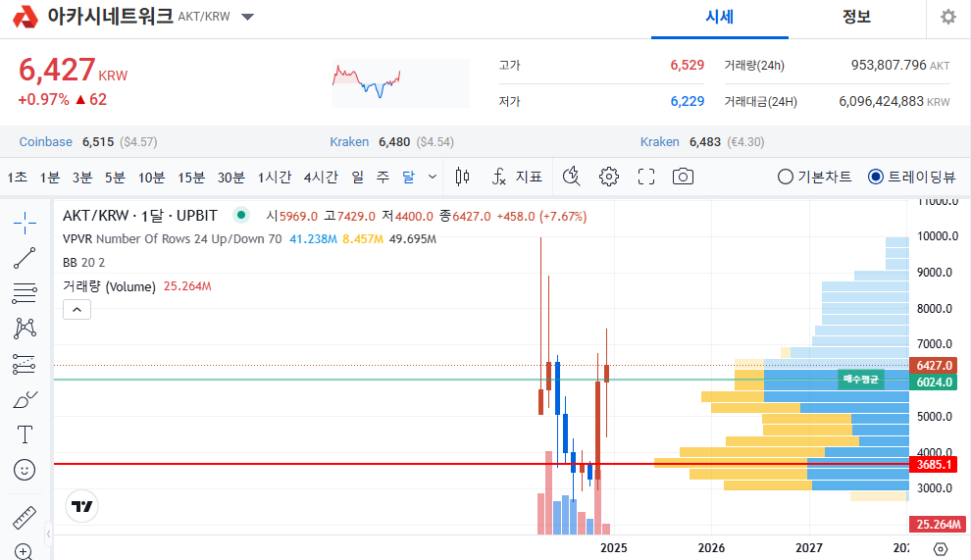971x560 pixels.
Task: Activate the zoom-in tool
Action: coord(24,551)
